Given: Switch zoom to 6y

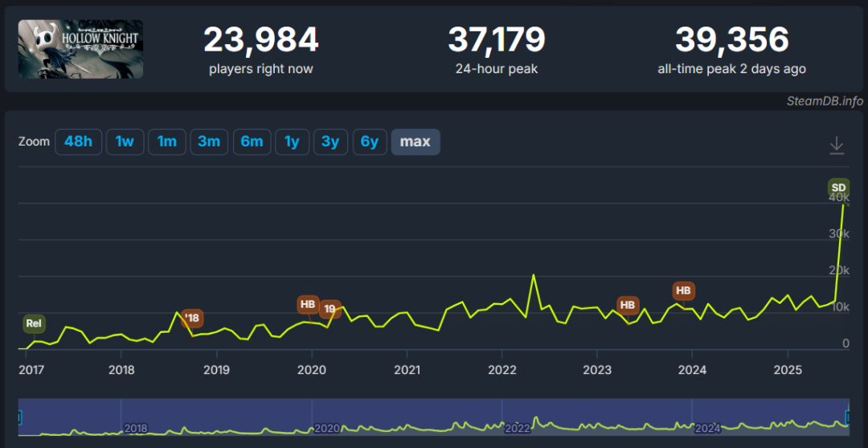Looking at the screenshot, I should (369, 142).
